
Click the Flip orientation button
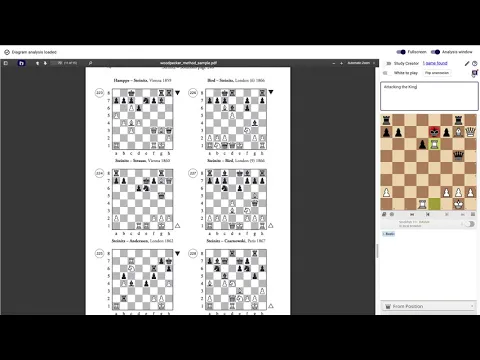(x=437, y=73)
